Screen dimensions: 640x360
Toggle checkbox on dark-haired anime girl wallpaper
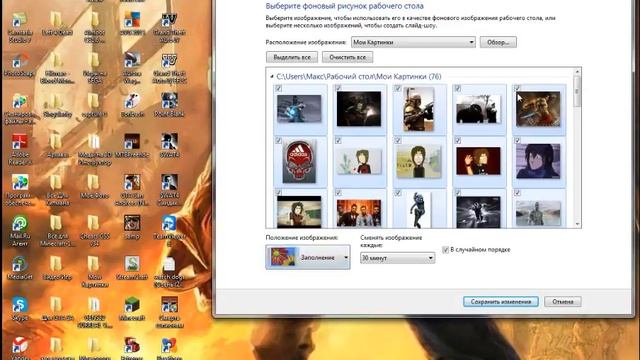tap(517, 140)
